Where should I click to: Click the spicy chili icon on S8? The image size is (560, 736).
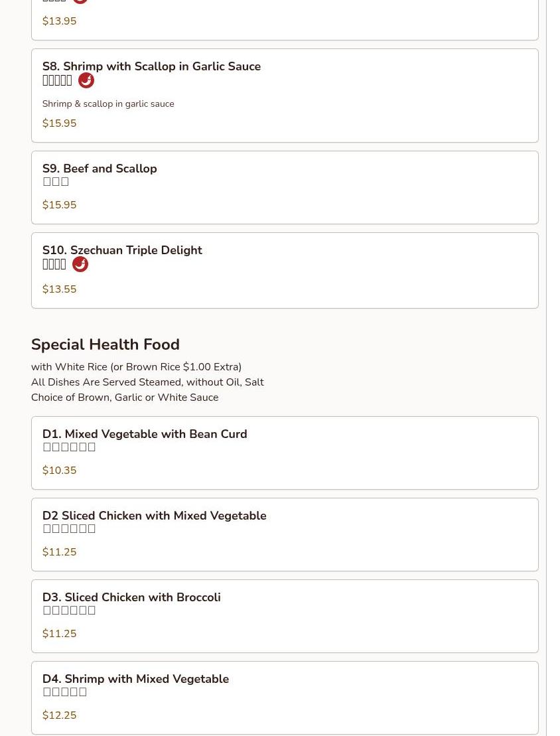tap(86, 80)
